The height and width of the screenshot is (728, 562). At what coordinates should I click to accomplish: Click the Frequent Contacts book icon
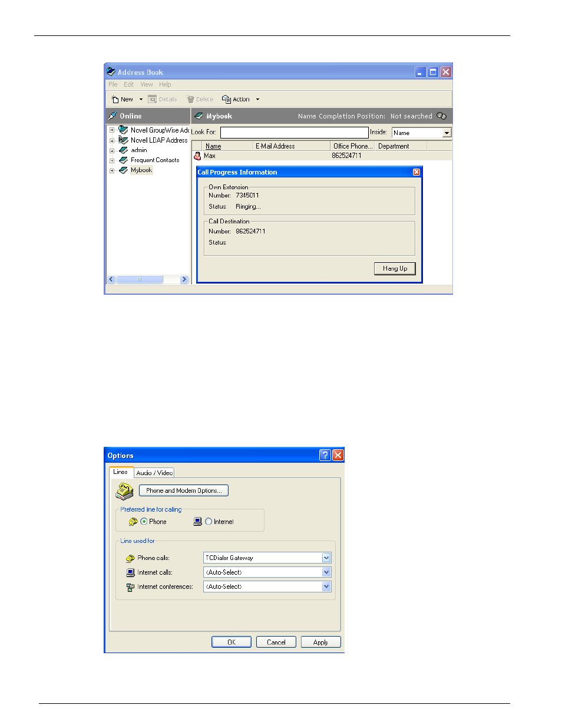coord(123,160)
